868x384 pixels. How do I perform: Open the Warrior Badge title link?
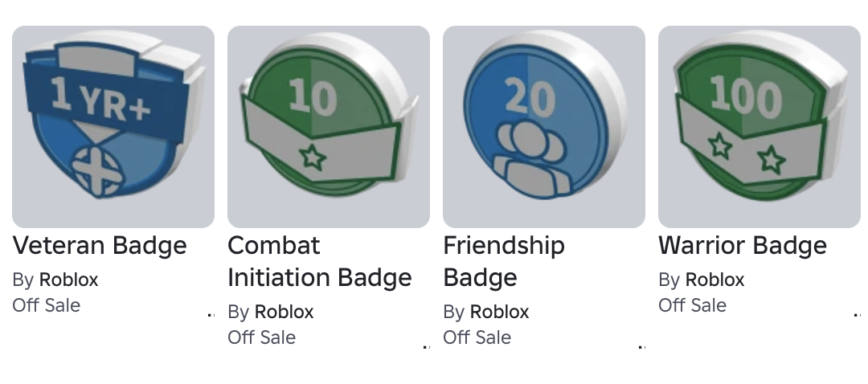[743, 245]
